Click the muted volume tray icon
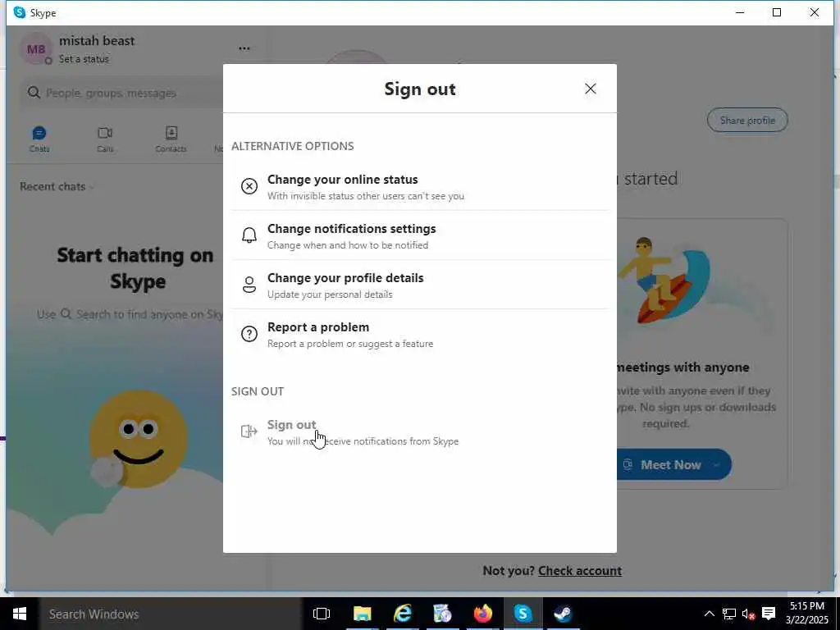The image size is (840, 630). point(748,614)
